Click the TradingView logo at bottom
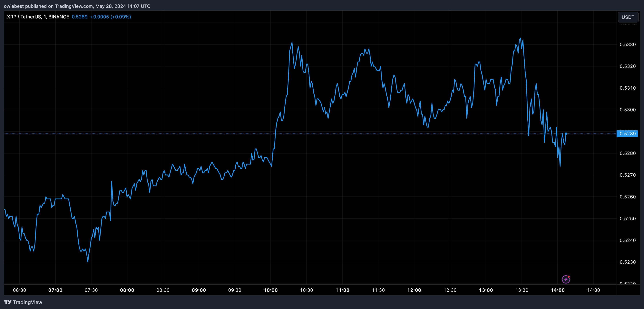The image size is (644, 309). coord(23,302)
